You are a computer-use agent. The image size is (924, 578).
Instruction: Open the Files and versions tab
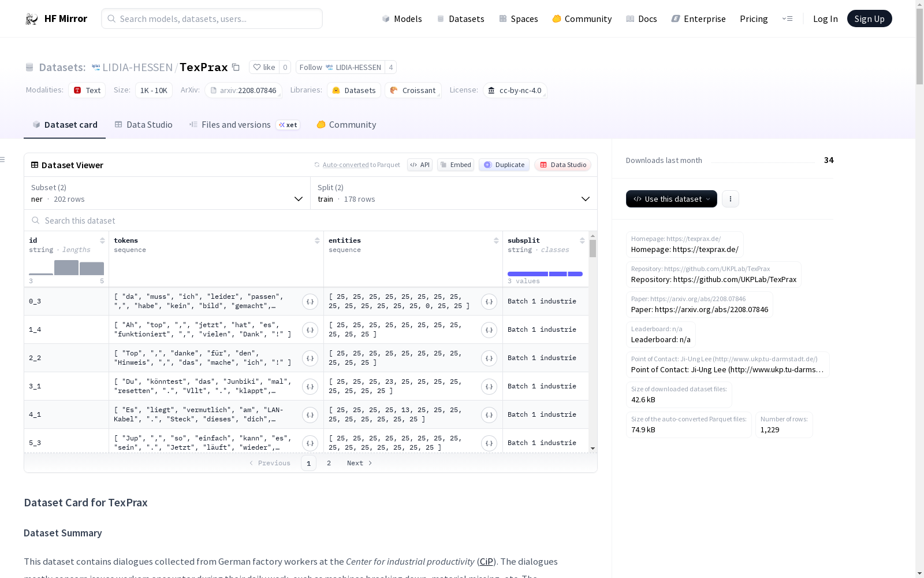click(x=244, y=125)
